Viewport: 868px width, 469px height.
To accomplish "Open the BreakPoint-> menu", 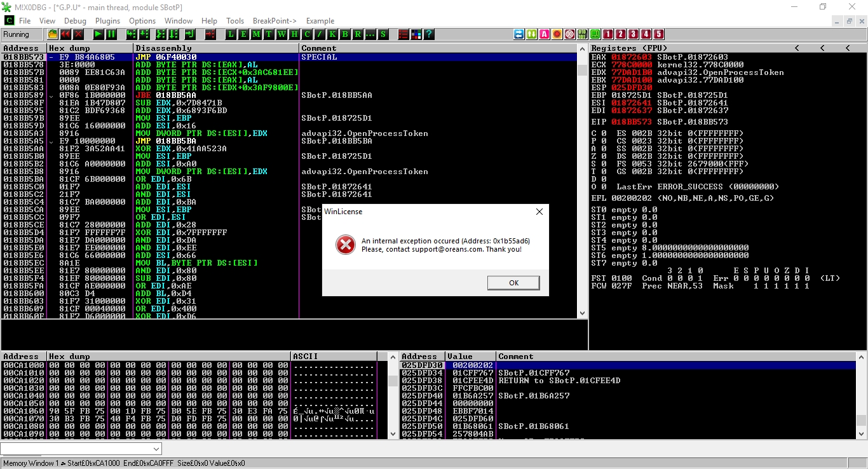I will (x=275, y=21).
